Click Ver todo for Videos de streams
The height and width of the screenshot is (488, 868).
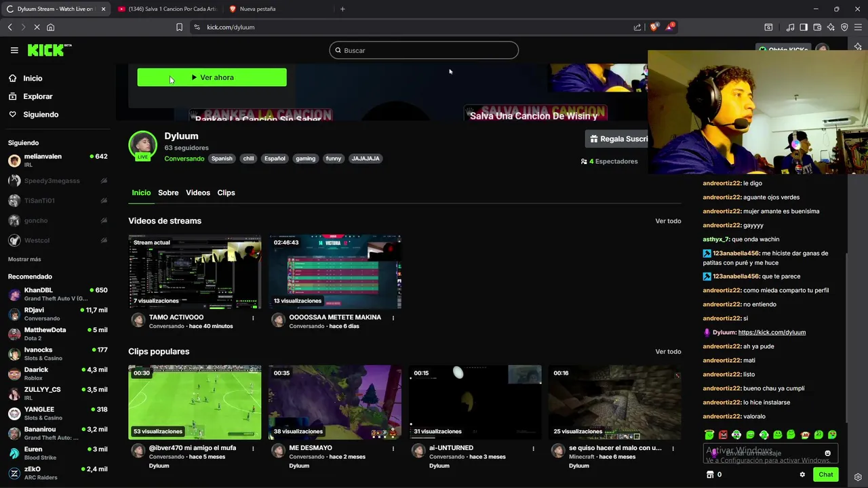point(668,221)
